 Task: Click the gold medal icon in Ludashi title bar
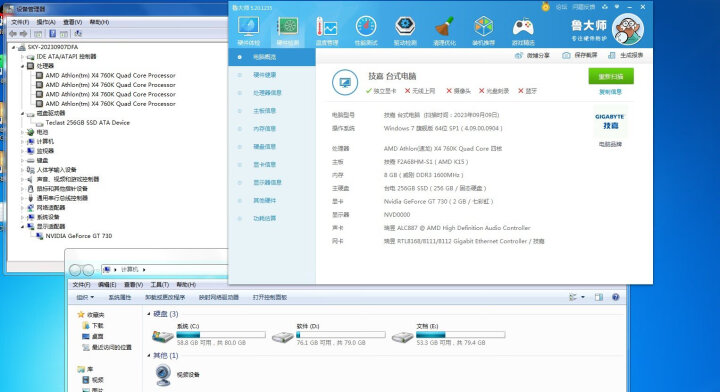546,6
